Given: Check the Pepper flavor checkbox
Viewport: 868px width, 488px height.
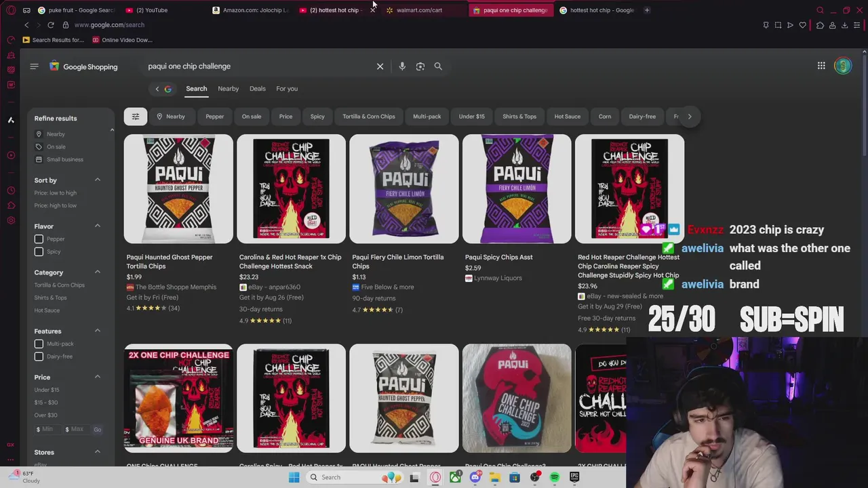Looking at the screenshot, I should 39,239.
